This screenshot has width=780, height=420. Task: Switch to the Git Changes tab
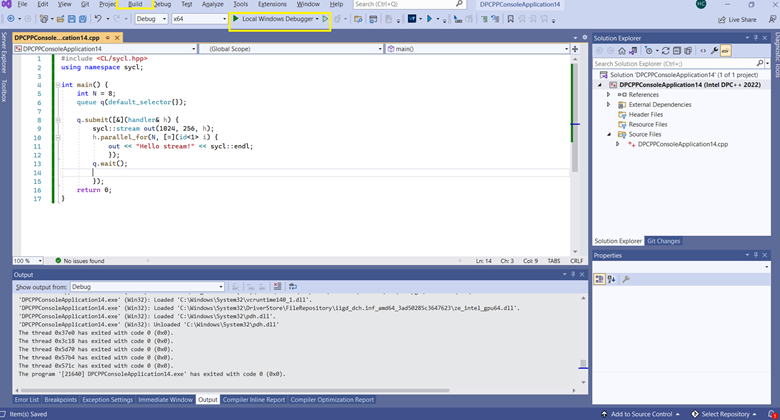(x=663, y=241)
